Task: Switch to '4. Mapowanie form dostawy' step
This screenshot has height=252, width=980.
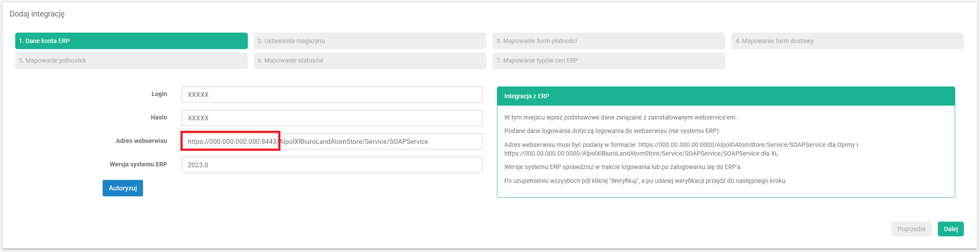Action: [x=847, y=41]
